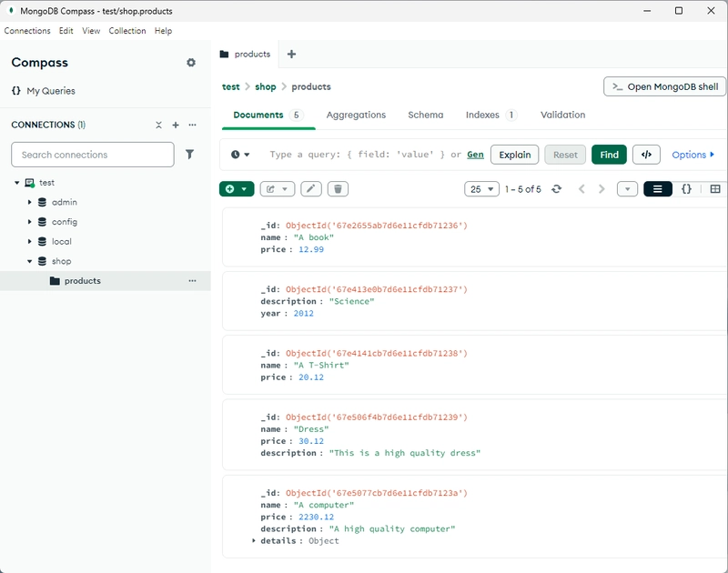Open My Queries in sidebar
This screenshot has width=728, height=573.
(x=43, y=91)
